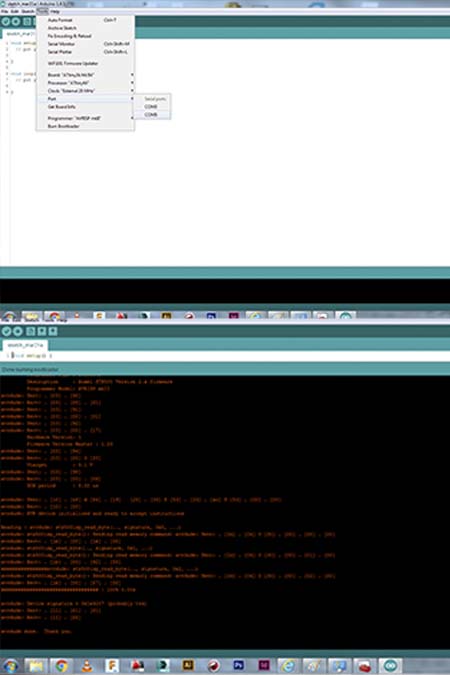Open the Windows Start menu
Image resolution: width=450 pixels, height=675 pixels.
click(10, 666)
